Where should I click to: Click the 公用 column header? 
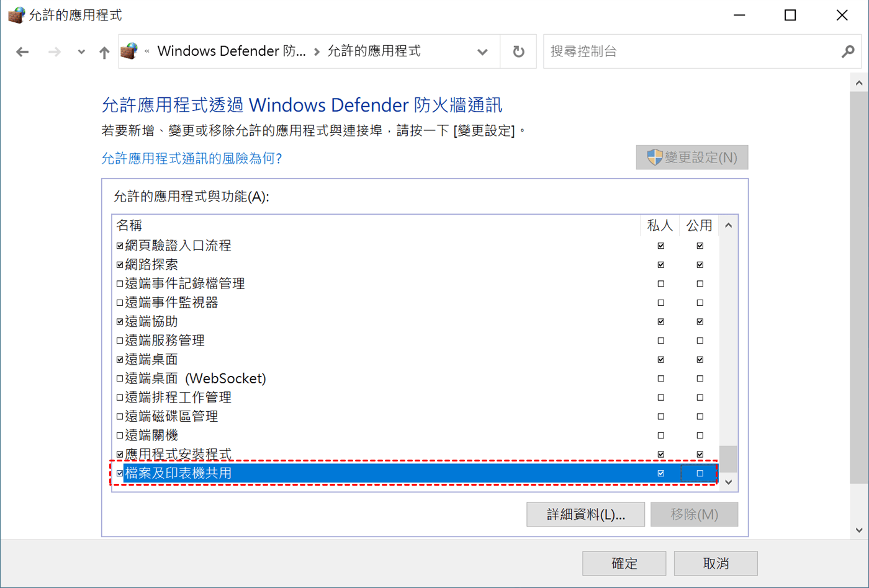coord(699,225)
